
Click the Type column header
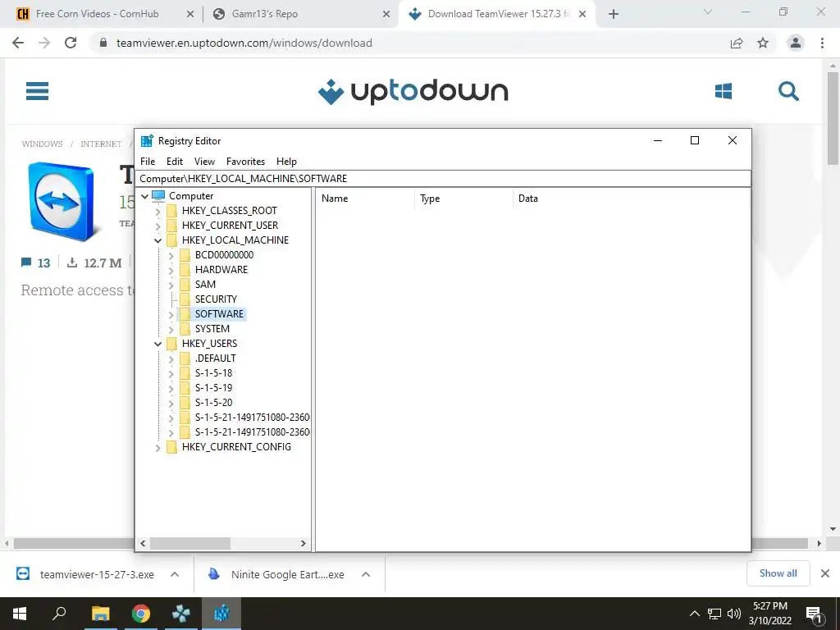pos(464,199)
